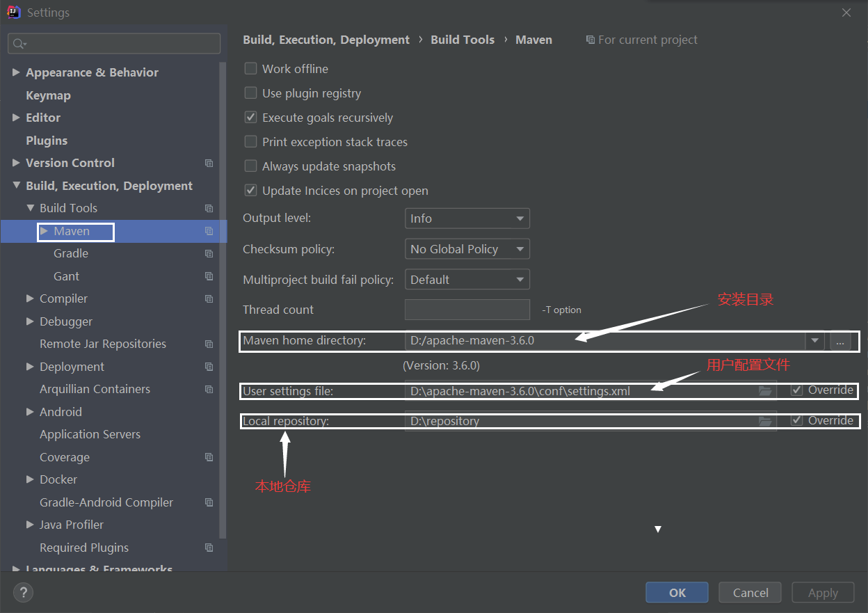Open the Output level Info dropdown
The height and width of the screenshot is (613, 868).
click(467, 218)
